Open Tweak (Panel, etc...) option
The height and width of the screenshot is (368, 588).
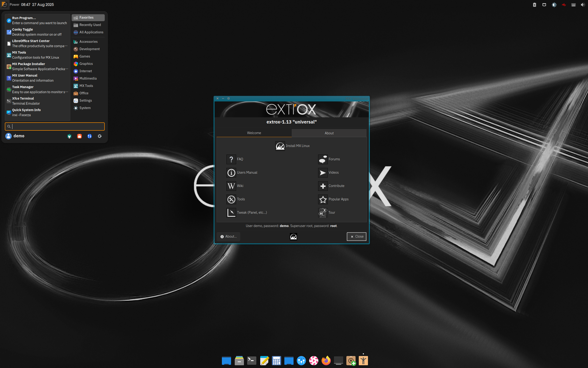(247, 213)
